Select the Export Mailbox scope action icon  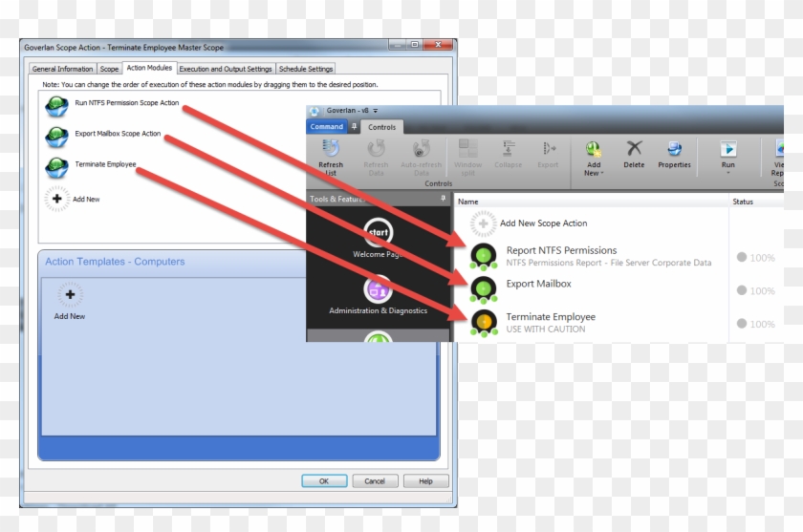point(484,289)
